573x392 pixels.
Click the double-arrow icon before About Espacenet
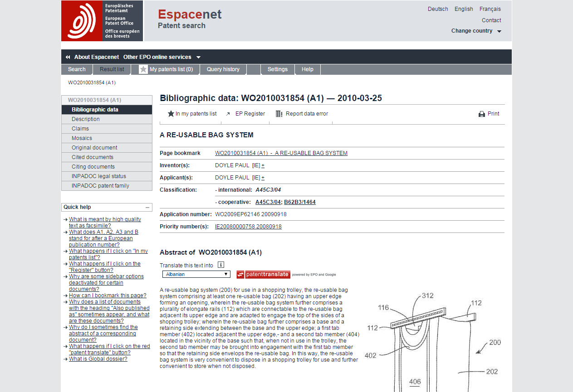pyautogui.click(x=68, y=57)
